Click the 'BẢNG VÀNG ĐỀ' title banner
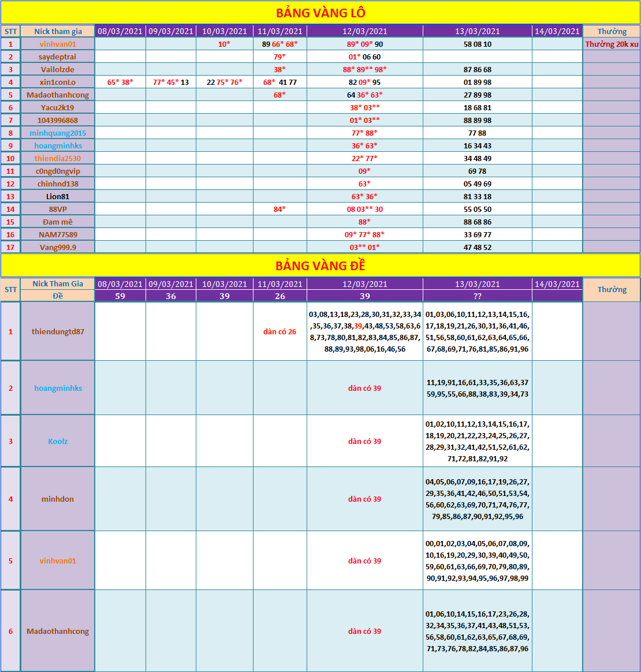 point(320,266)
